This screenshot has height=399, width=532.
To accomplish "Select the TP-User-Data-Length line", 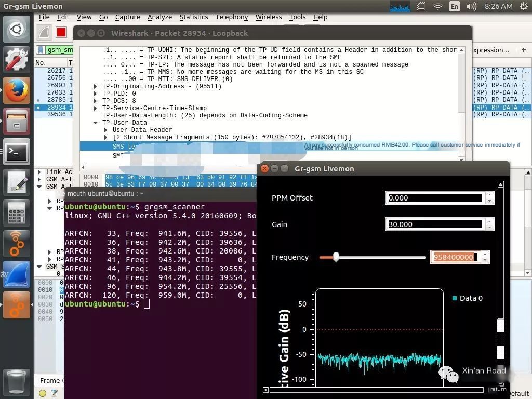I will pos(205,115).
